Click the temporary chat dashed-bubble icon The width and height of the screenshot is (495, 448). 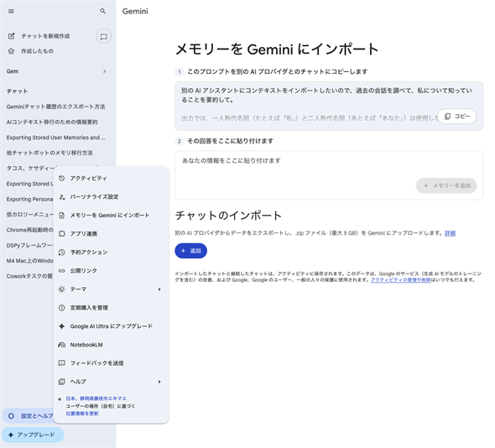103,36
